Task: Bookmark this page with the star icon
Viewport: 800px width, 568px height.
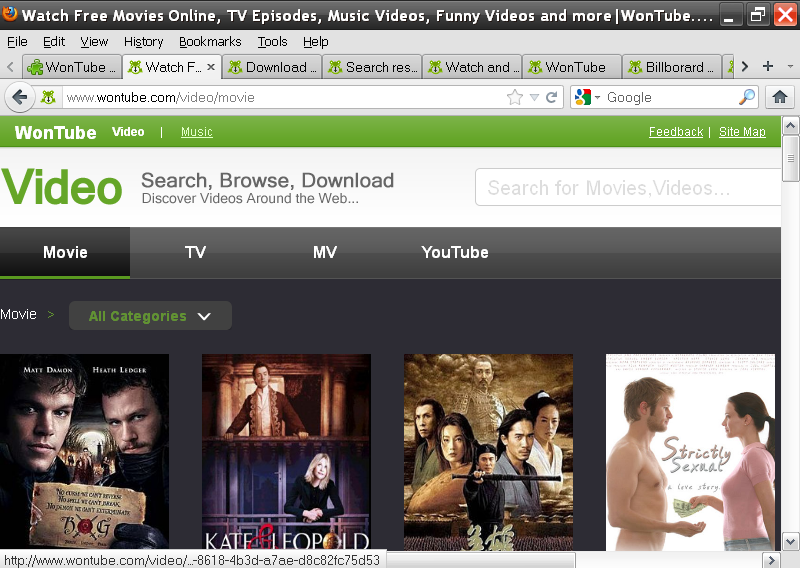Action: click(x=515, y=97)
